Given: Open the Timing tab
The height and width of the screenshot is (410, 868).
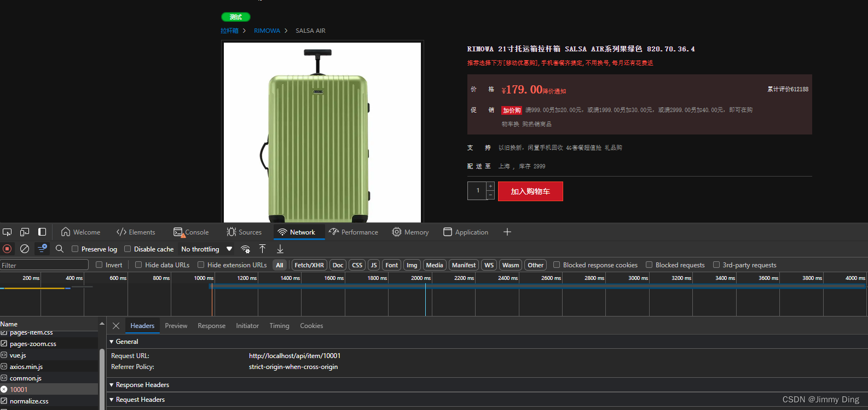Looking at the screenshot, I should click(x=279, y=326).
